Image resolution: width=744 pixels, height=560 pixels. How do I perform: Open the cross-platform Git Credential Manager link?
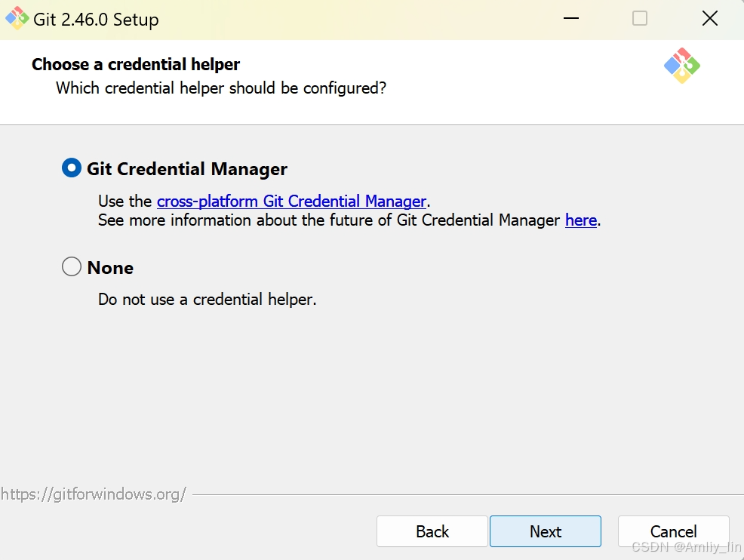click(291, 202)
